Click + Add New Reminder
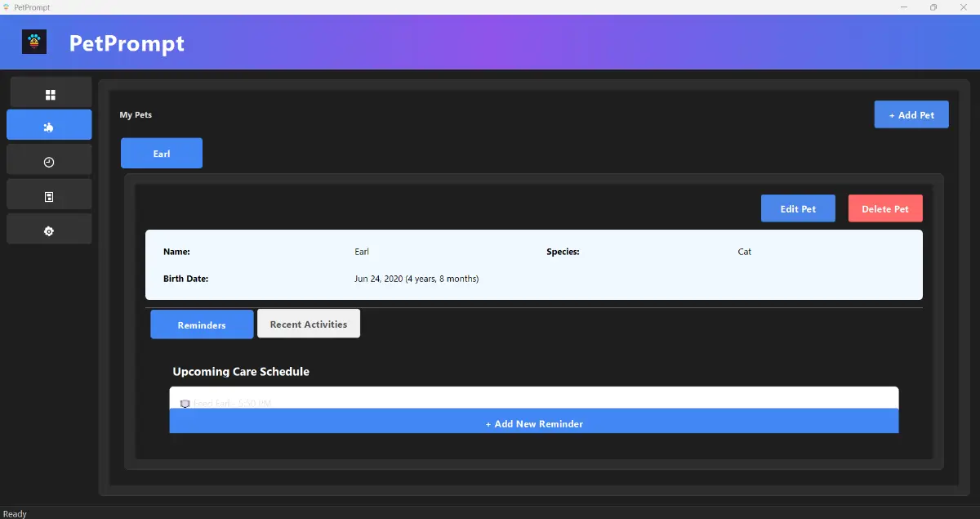980x519 pixels. click(x=534, y=423)
